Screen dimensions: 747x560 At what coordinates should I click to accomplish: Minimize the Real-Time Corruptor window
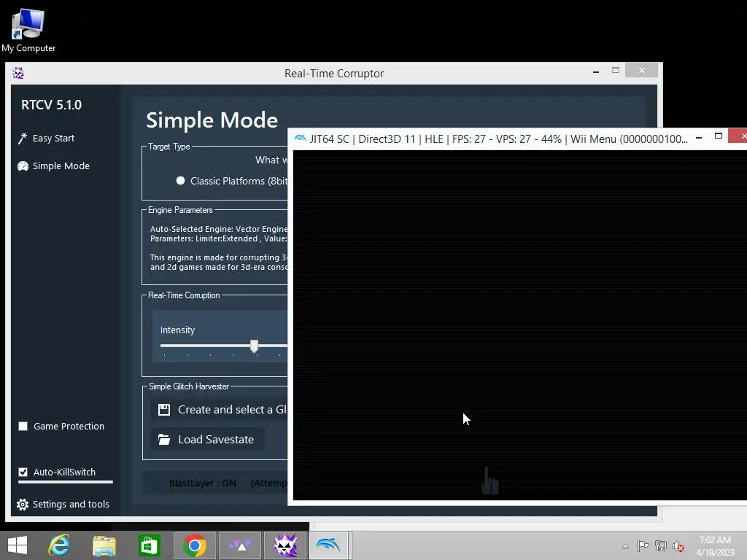coord(596,71)
